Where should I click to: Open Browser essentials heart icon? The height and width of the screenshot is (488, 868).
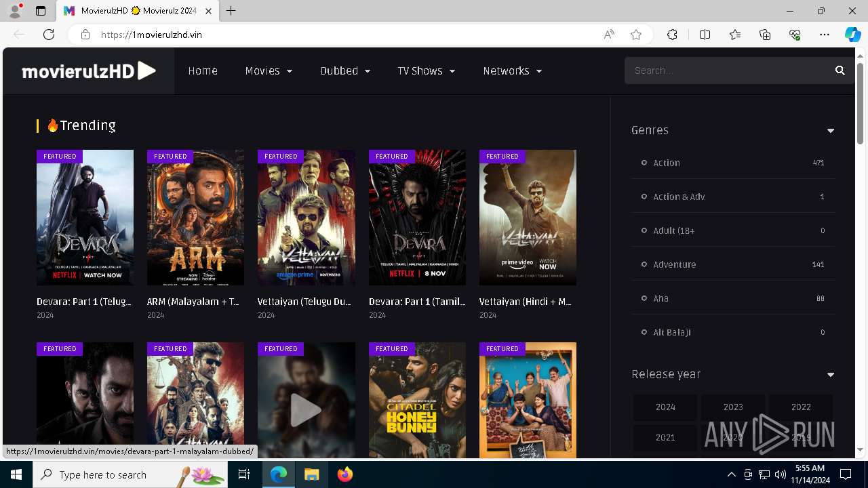point(795,35)
